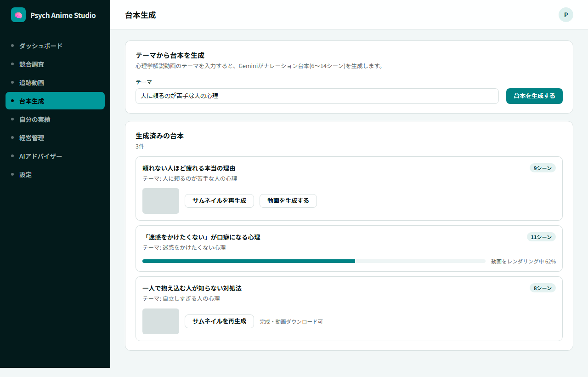
Task: Select 追跡動画 from the sidebar
Action: 55,83
